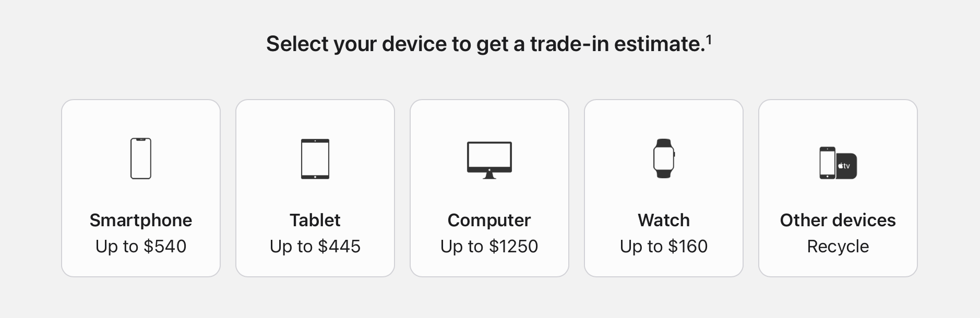Select the Smartphone trade-in card
Viewport: 980px width, 318px height.
click(141, 188)
